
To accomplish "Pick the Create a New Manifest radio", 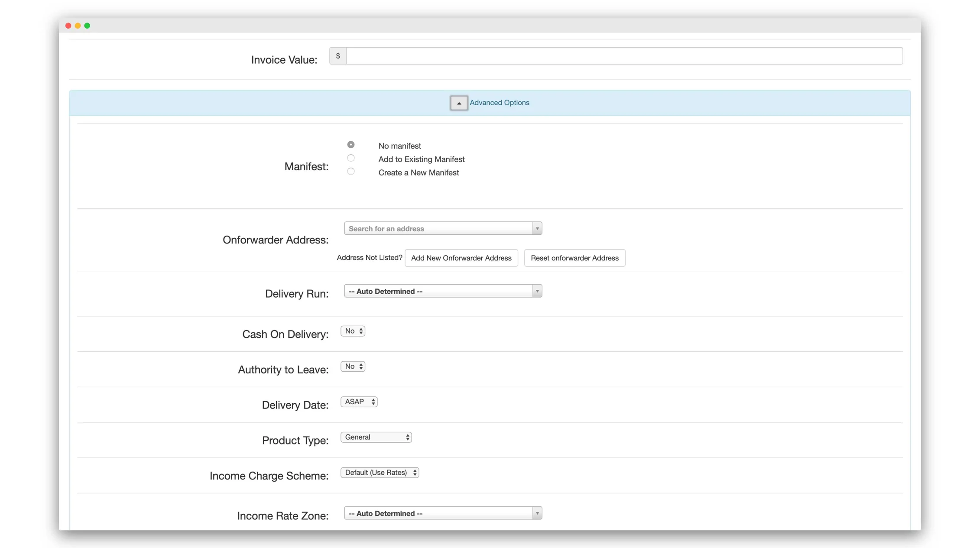I will [x=351, y=172].
